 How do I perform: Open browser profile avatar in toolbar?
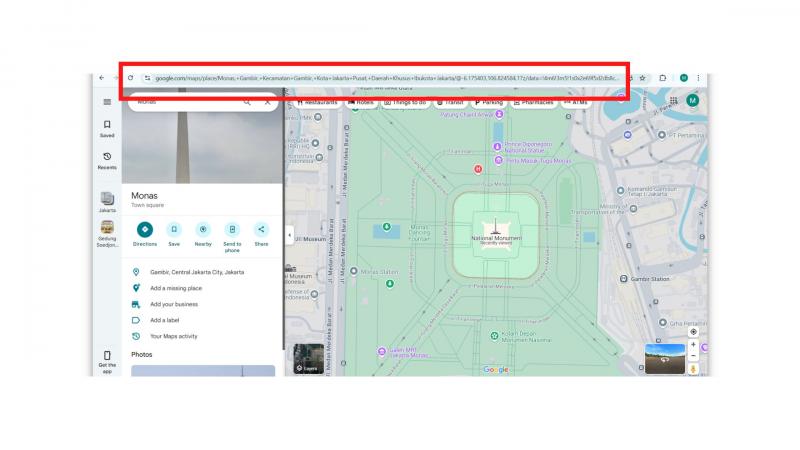[684, 78]
